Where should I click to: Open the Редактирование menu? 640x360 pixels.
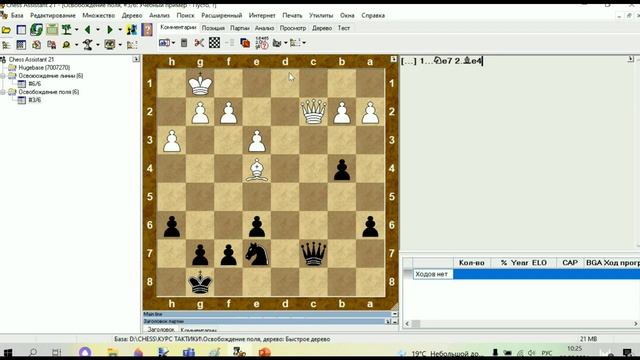coord(53,15)
